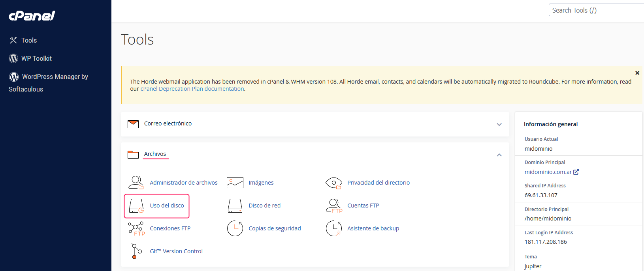Click the Administrador de archivos icon

(136, 183)
